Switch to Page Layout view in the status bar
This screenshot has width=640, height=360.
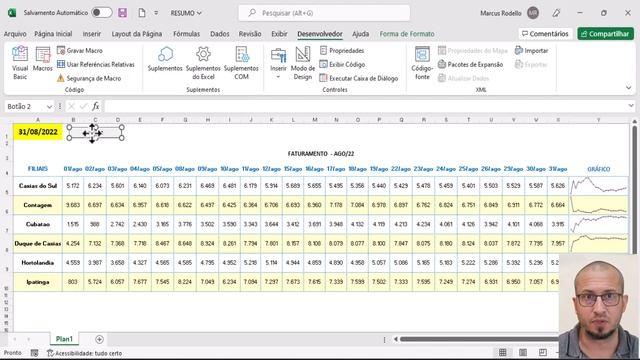coord(523,352)
